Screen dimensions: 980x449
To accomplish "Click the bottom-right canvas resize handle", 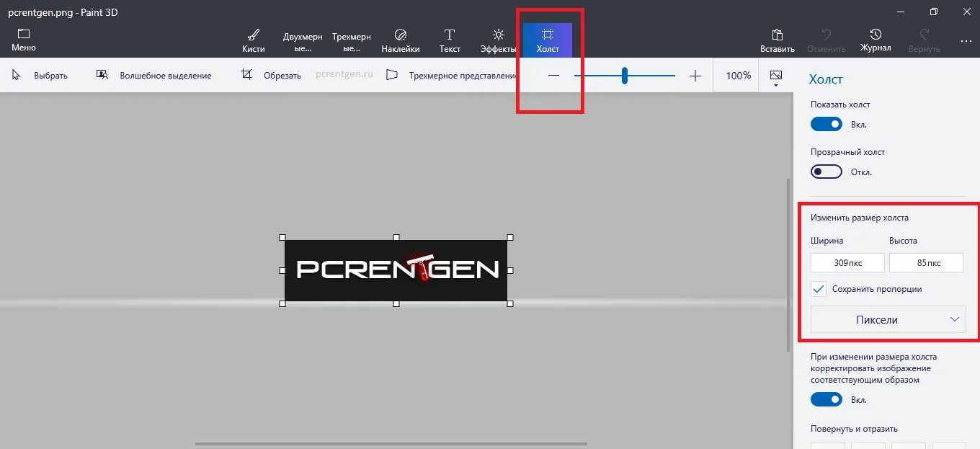I will click(510, 303).
